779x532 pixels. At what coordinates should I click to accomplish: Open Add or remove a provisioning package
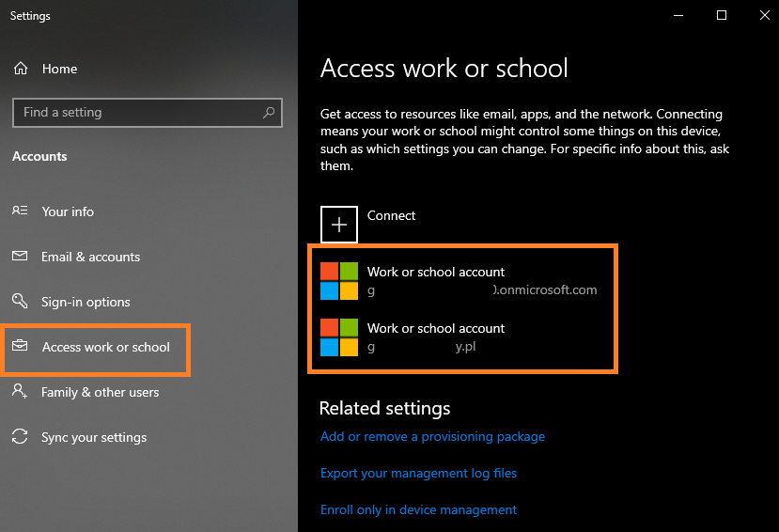coord(432,437)
